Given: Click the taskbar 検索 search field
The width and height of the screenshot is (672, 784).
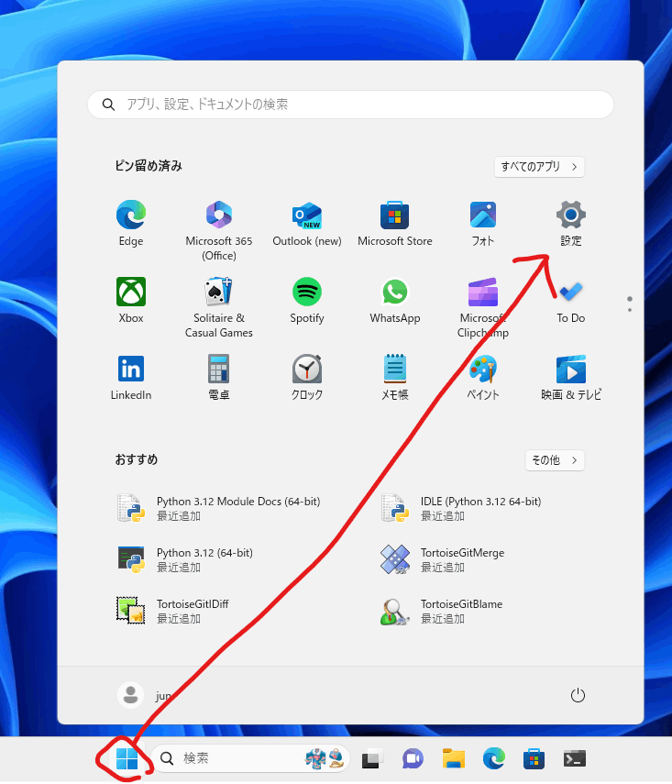Looking at the screenshot, I should 250,758.
